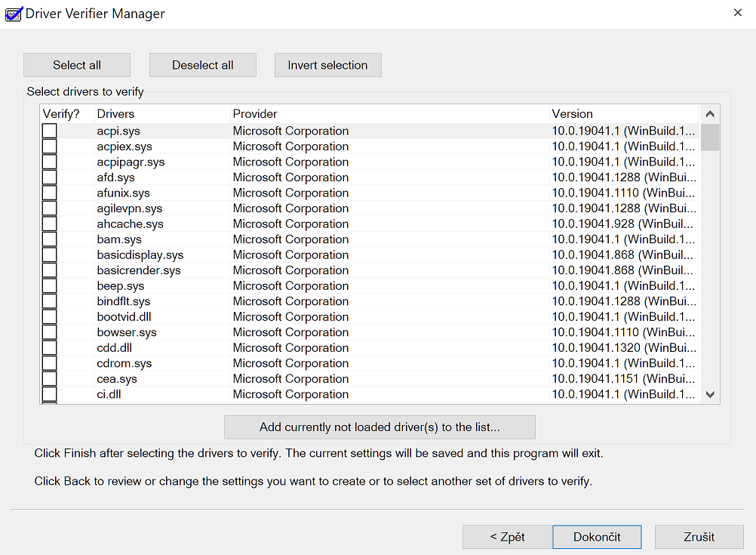Select the bootvid.dll checkbox
The height and width of the screenshot is (555, 756).
[49, 317]
